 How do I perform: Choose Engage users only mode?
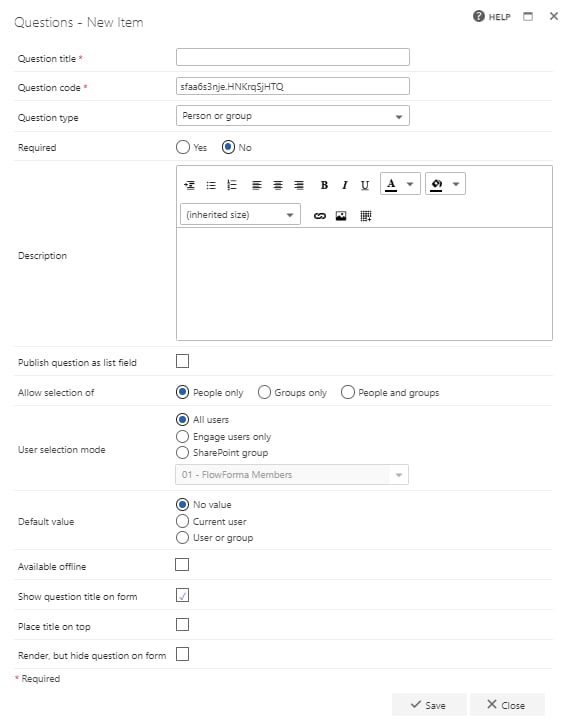(x=183, y=436)
